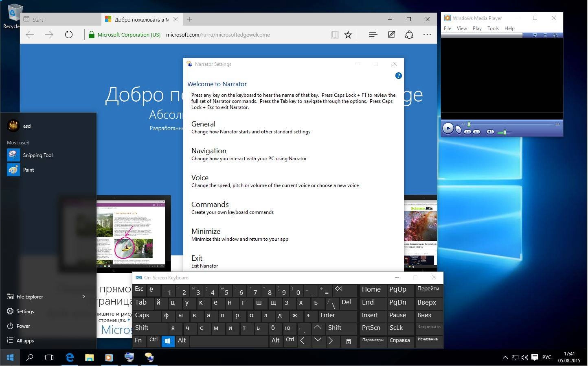
Task: Make a Web Note in Edge
Action: coord(391,35)
